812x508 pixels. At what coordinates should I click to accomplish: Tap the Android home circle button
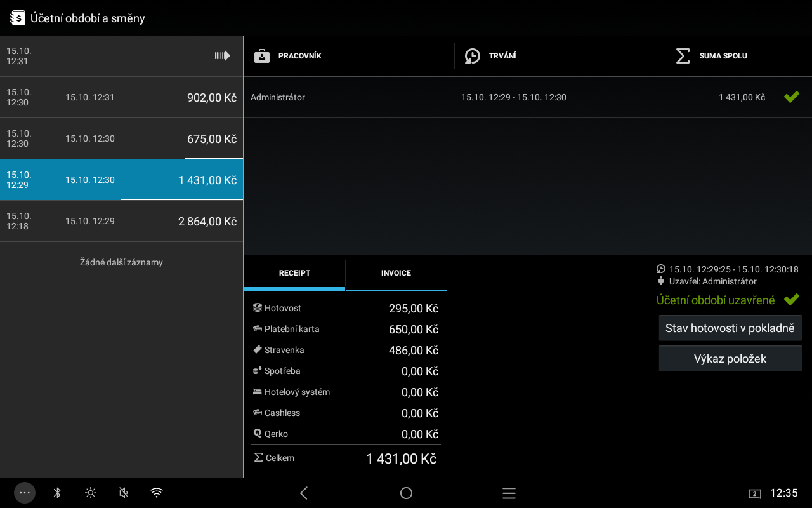coord(406,493)
